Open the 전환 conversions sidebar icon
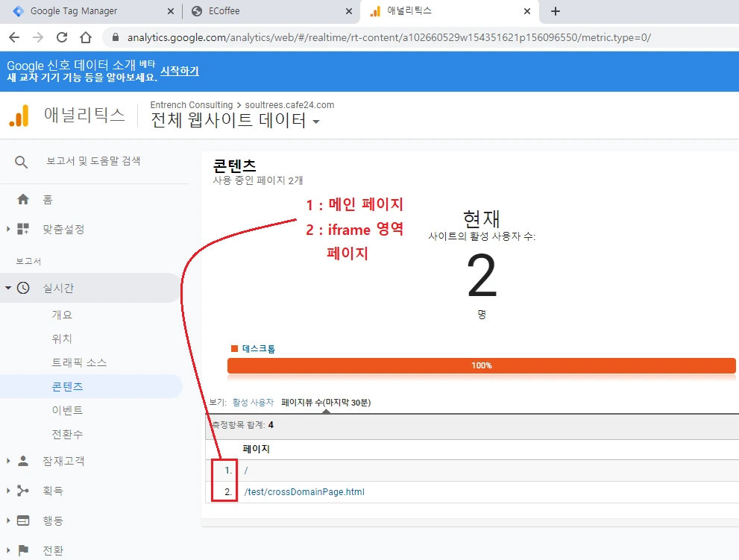 coord(23,550)
